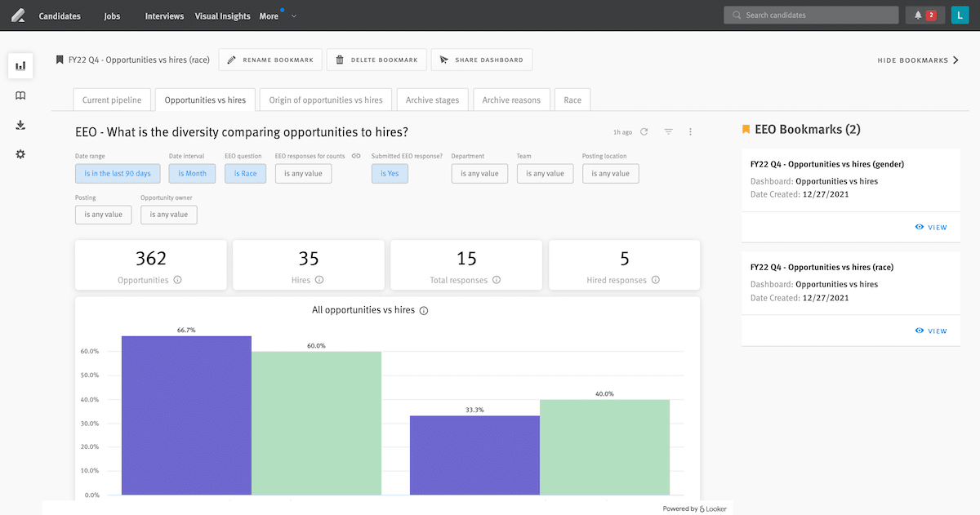Toggle the link icon beside EEO responses filter
Viewport: 980px width, 515px height.
[x=356, y=156]
